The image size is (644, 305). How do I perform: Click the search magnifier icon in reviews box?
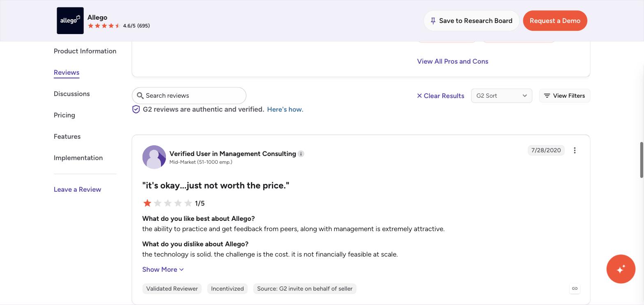point(140,96)
